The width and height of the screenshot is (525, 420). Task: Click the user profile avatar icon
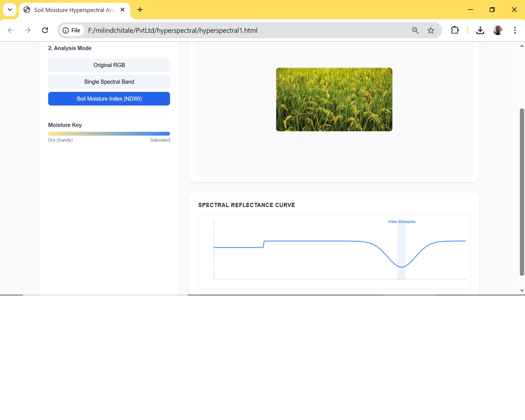[498, 30]
